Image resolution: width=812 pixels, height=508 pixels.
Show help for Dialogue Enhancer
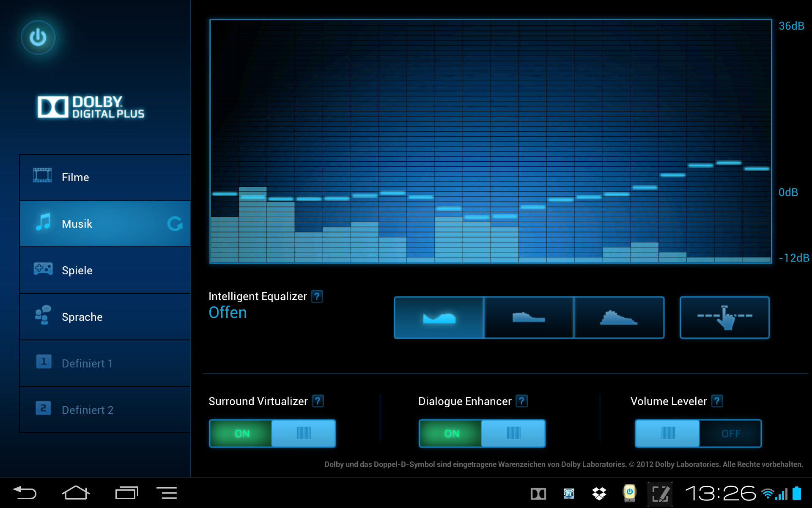point(522,401)
